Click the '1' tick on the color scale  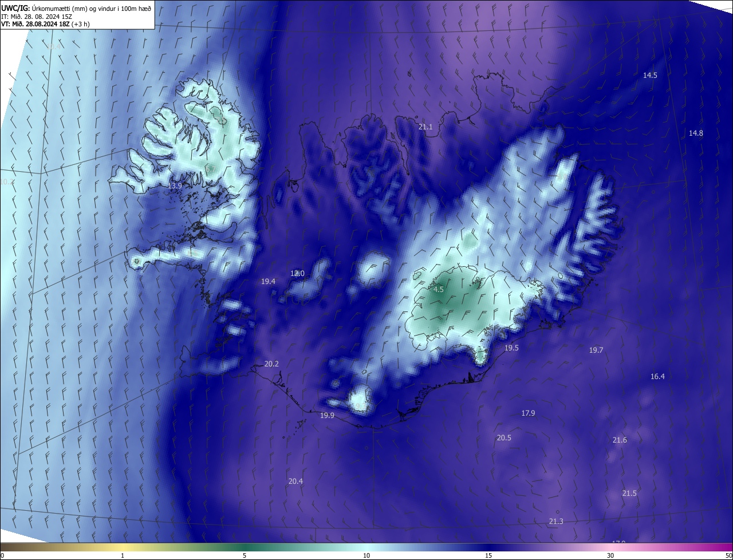(x=123, y=555)
